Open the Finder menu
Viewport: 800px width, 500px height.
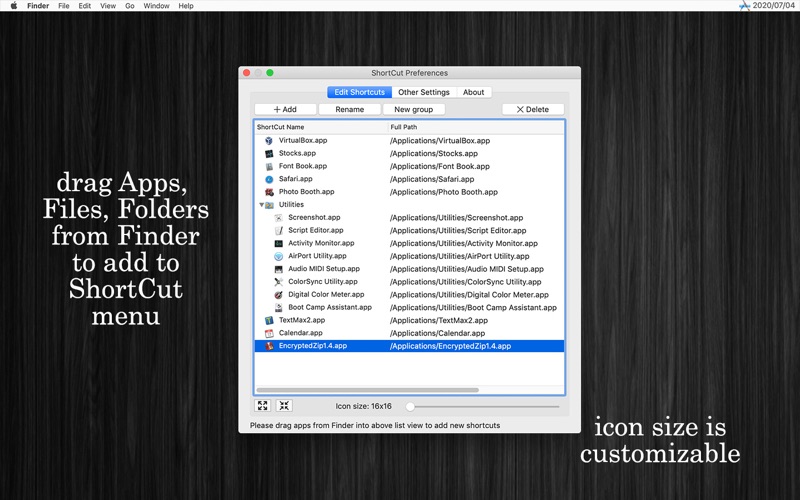coord(38,6)
